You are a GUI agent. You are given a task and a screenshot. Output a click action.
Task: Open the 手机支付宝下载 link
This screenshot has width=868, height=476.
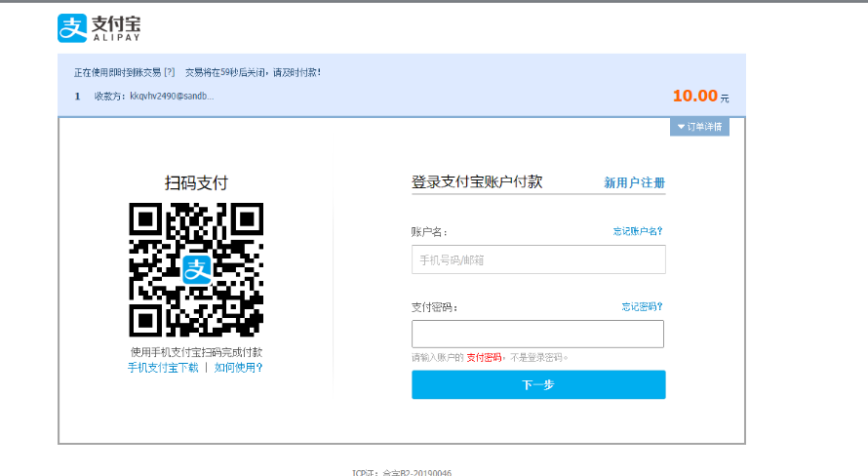click(x=163, y=368)
